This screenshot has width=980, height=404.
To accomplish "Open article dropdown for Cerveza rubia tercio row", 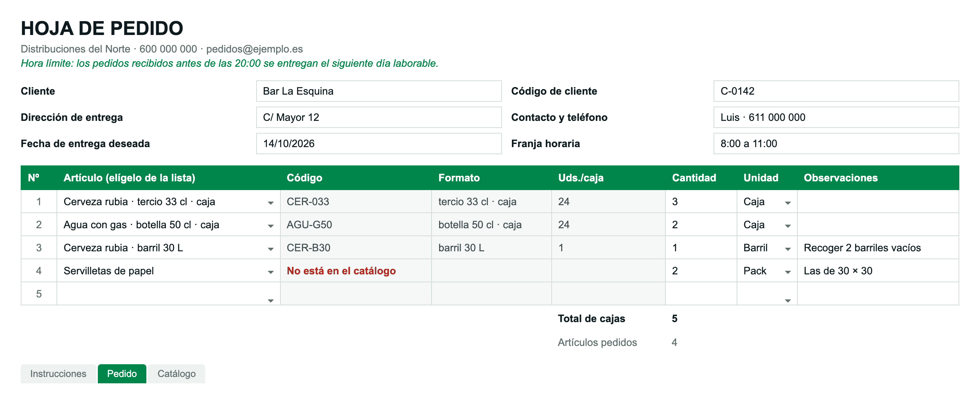I will coord(270,203).
